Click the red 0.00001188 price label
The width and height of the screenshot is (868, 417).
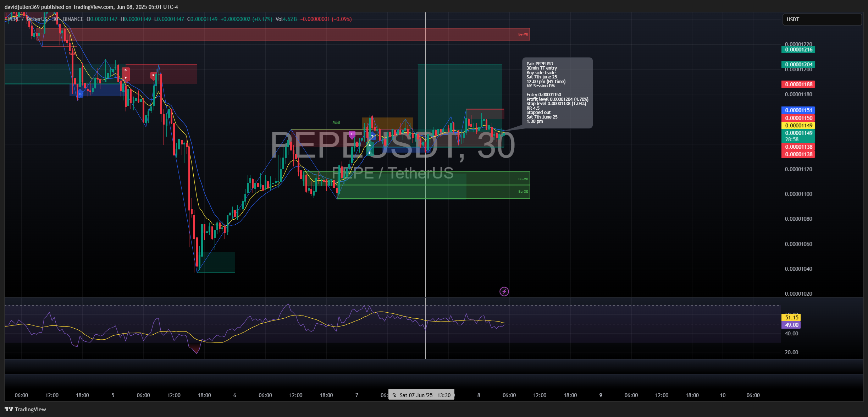coord(798,84)
